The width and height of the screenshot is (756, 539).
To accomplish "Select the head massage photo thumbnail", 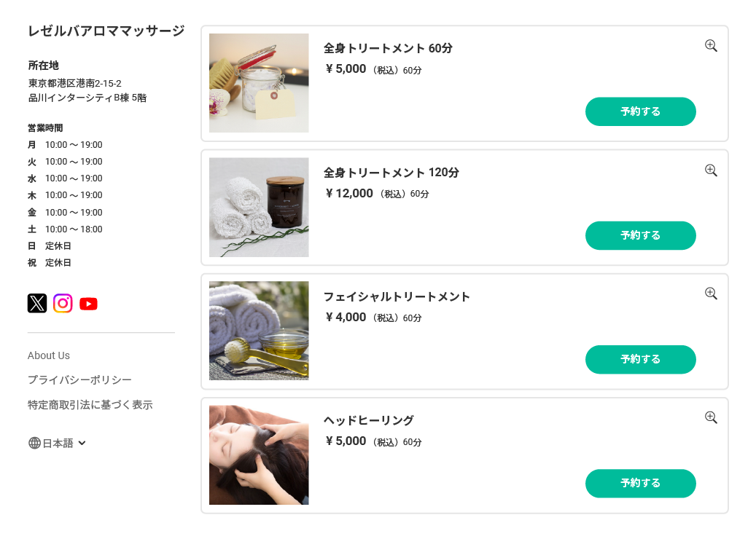I will [x=259, y=455].
